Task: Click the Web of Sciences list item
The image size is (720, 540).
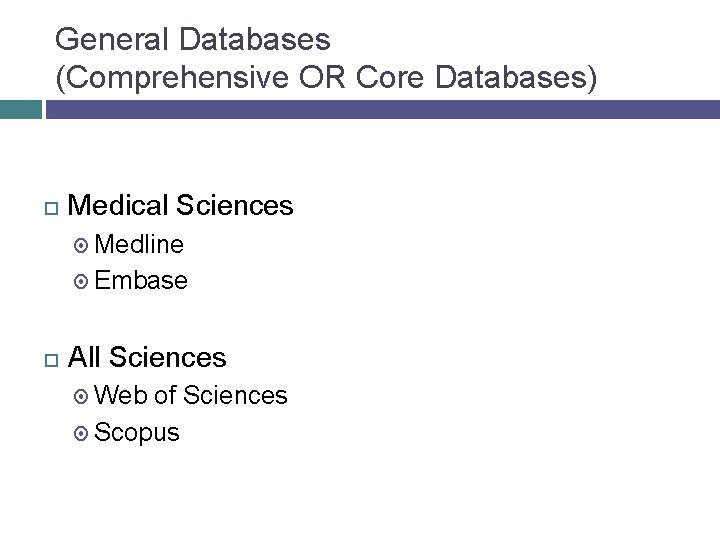Action: [x=192, y=396]
